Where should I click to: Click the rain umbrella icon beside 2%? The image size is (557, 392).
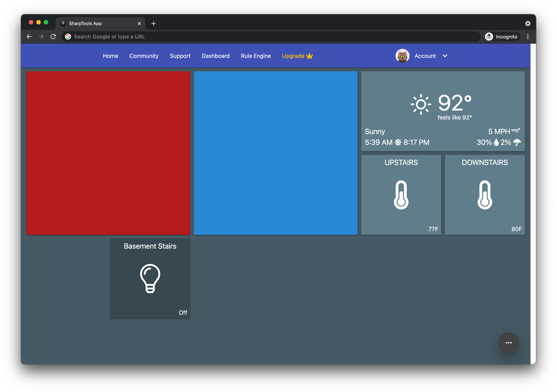[517, 143]
